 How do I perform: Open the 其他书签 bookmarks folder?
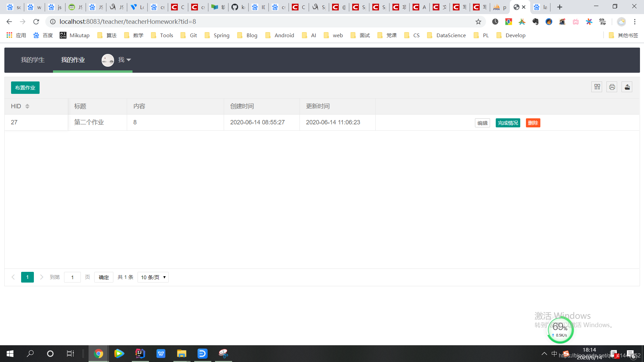click(x=624, y=36)
